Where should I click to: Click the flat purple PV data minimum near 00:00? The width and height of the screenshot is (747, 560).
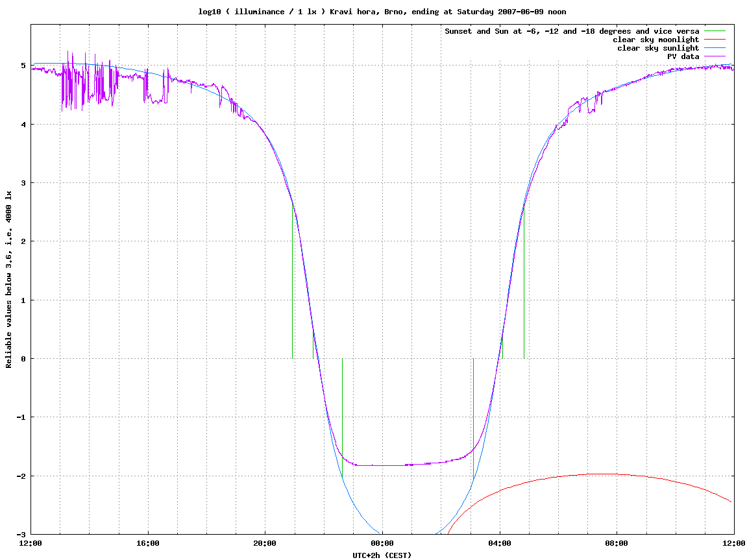click(x=381, y=465)
